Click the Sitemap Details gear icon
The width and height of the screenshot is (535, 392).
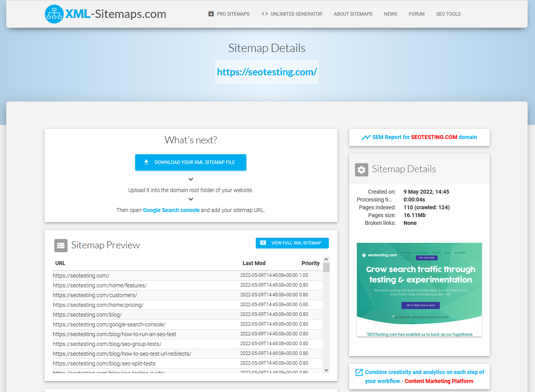tap(362, 170)
